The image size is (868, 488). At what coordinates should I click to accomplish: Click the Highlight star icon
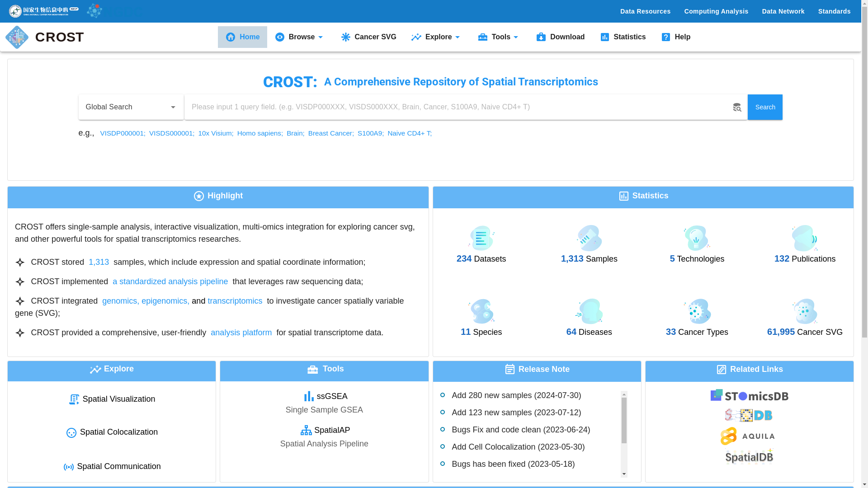[x=199, y=196]
